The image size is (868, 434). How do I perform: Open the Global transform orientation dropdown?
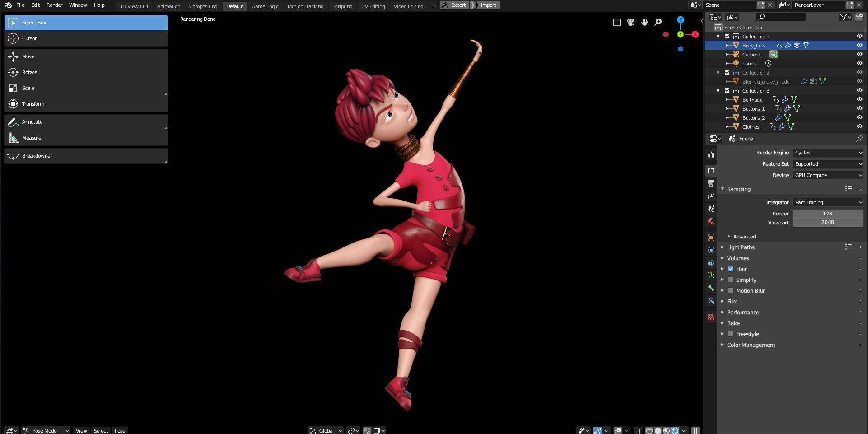click(326, 430)
